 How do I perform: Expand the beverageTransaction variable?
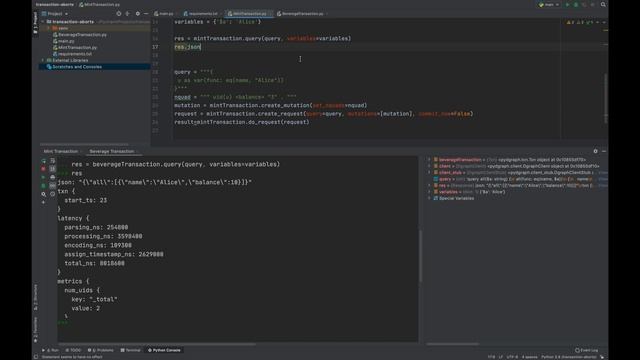coord(429,160)
